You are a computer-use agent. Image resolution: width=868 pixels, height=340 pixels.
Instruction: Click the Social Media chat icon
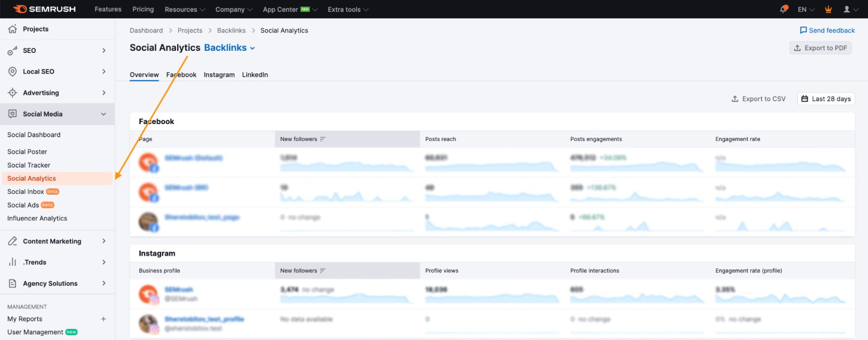[13, 114]
